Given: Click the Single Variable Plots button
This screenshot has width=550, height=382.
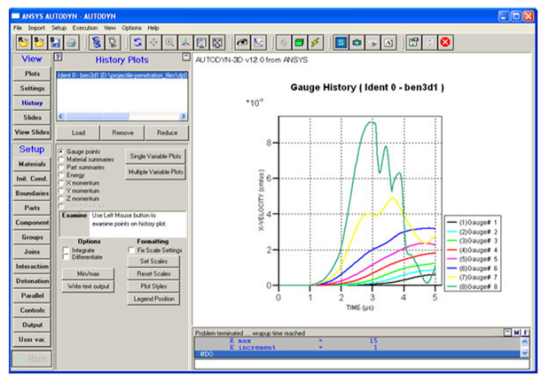Looking at the screenshot, I should pyautogui.click(x=155, y=156).
